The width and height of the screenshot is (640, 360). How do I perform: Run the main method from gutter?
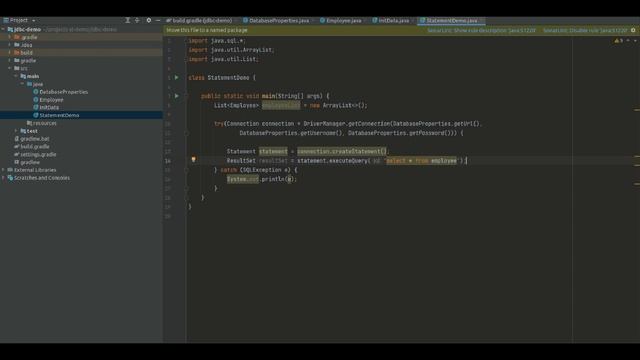[x=177, y=96]
